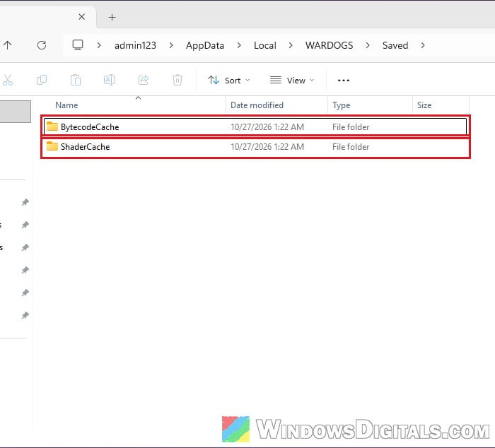Click the Paste clipboard icon

pos(76,80)
